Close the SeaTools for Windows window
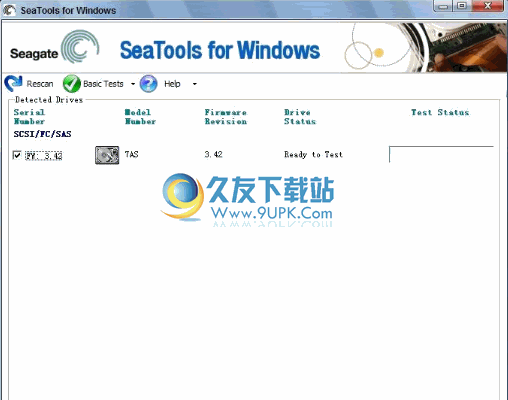The width and height of the screenshot is (508, 400). coord(488,6)
